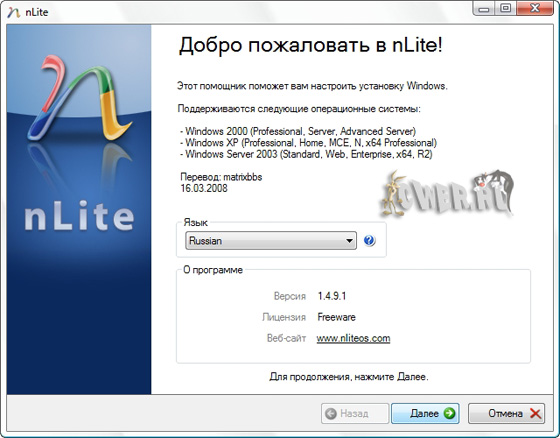Click the Windows Server 2003 line

(306, 154)
